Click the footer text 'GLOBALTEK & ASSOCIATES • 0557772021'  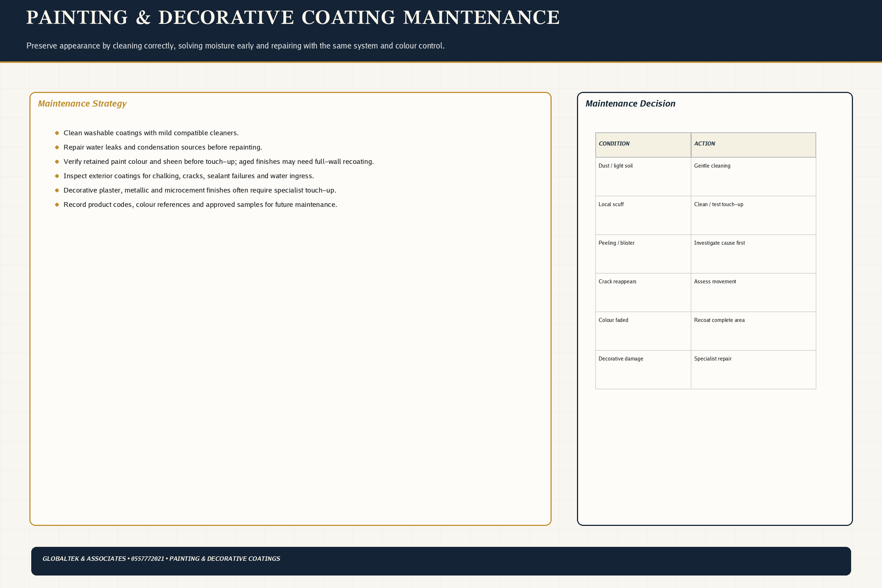103,559
